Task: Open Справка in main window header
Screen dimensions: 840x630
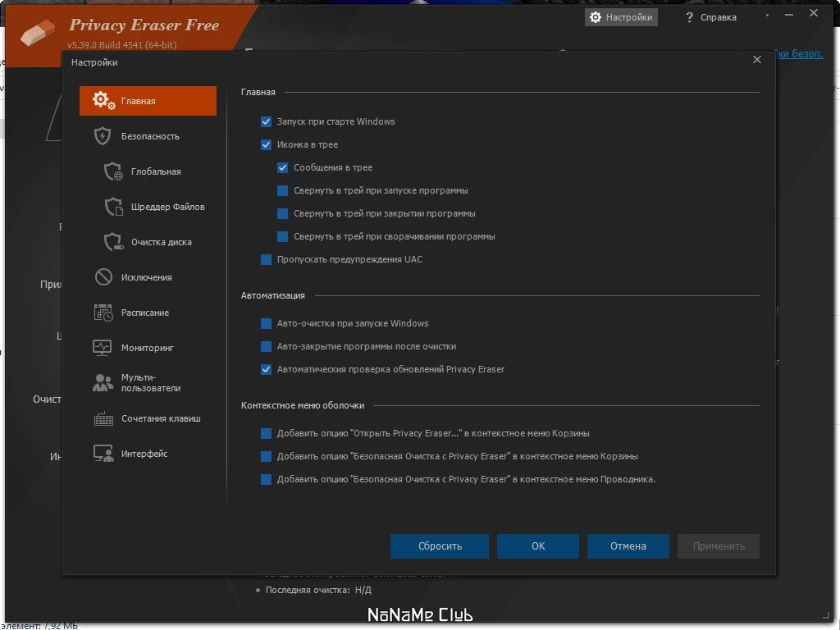Action: [x=711, y=17]
